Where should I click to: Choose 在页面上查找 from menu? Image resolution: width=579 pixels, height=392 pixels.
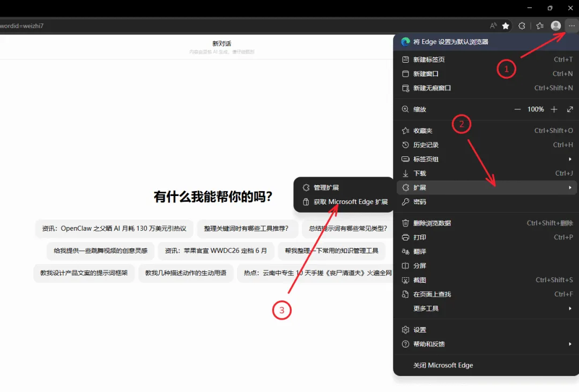(x=487, y=295)
